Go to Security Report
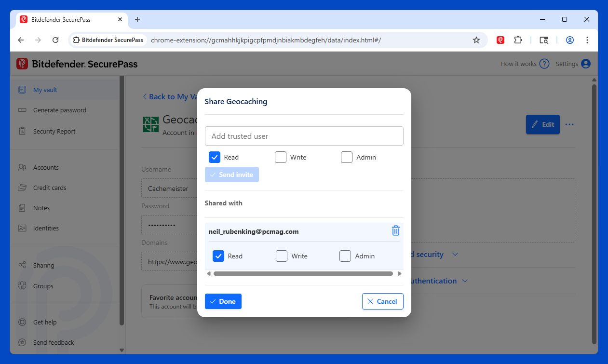Viewport: 608px width, 364px height. coord(54,131)
